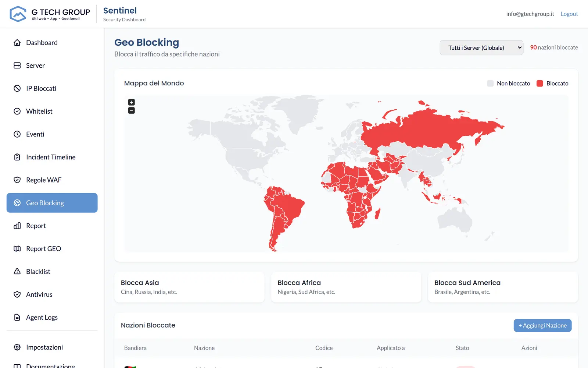Zoom in on the world map
This screenshot has width=588, height=368.
[x=132, y=102]
